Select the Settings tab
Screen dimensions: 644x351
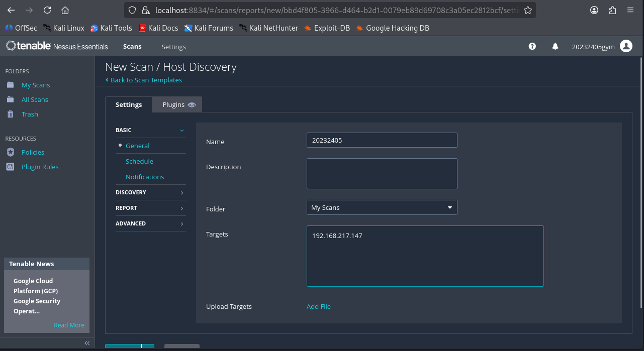click(129, 104)
